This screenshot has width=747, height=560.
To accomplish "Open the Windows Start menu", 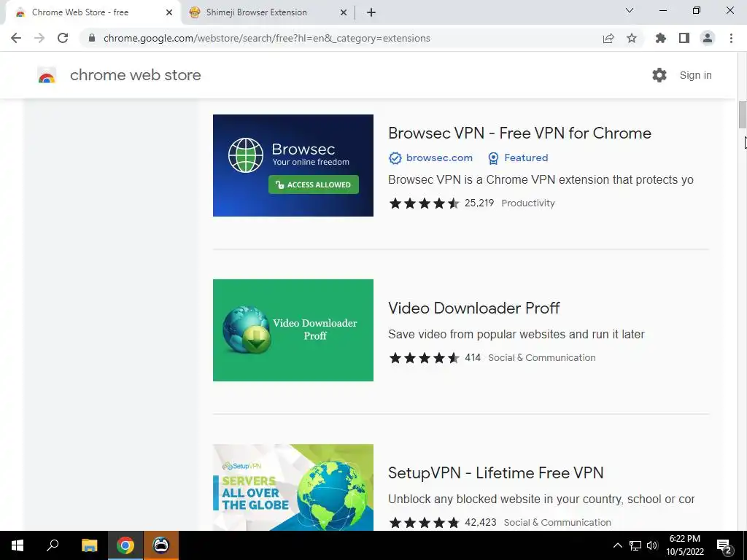I will point(18,545).
